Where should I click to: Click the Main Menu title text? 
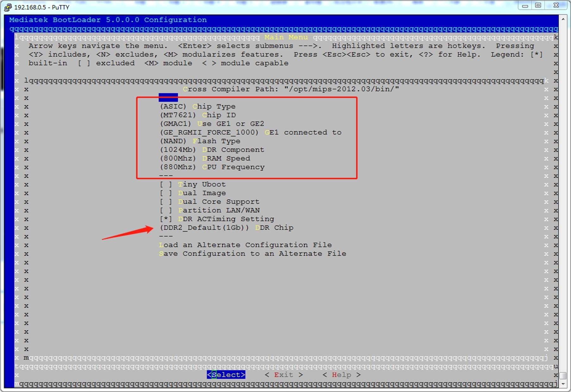tap(286, 37)
